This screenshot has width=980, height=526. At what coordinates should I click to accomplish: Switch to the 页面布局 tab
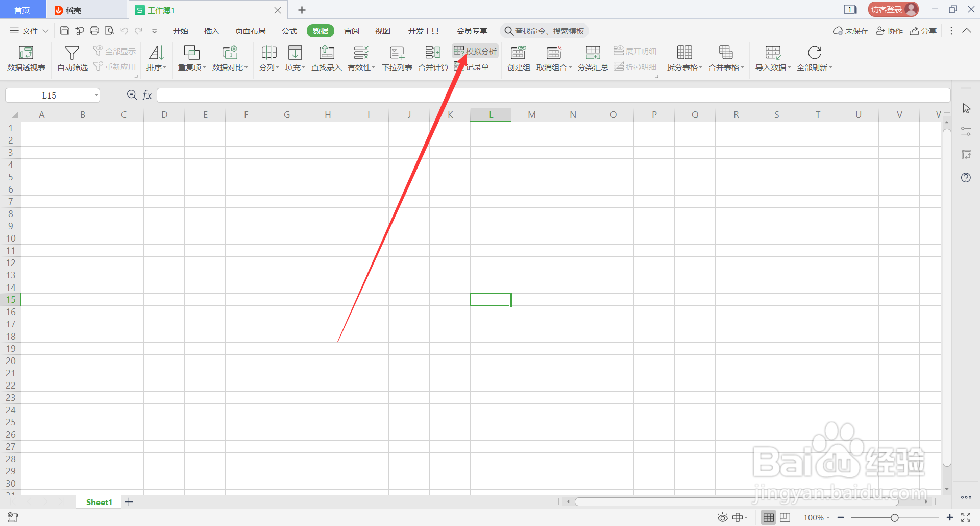tap(250, 31)
